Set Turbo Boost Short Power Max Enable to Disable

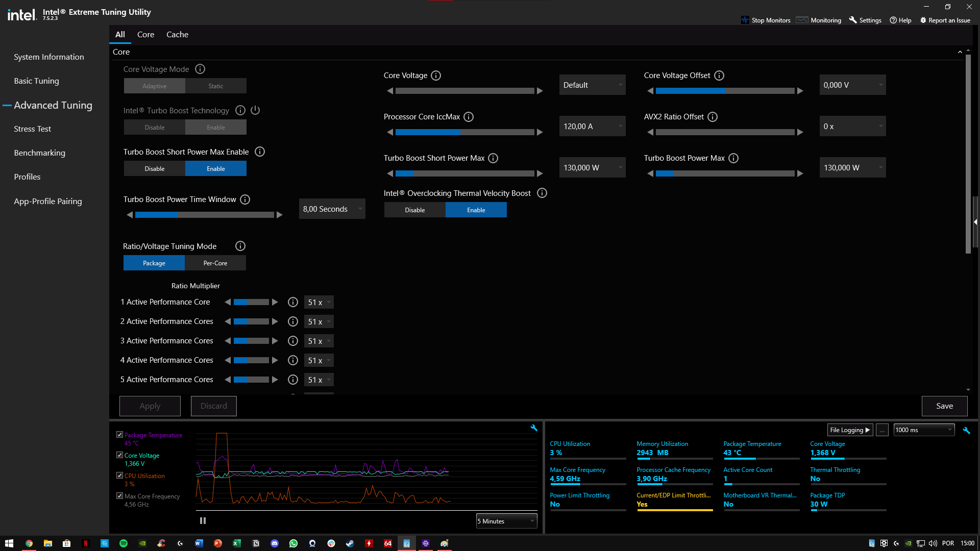click(155, 168)
